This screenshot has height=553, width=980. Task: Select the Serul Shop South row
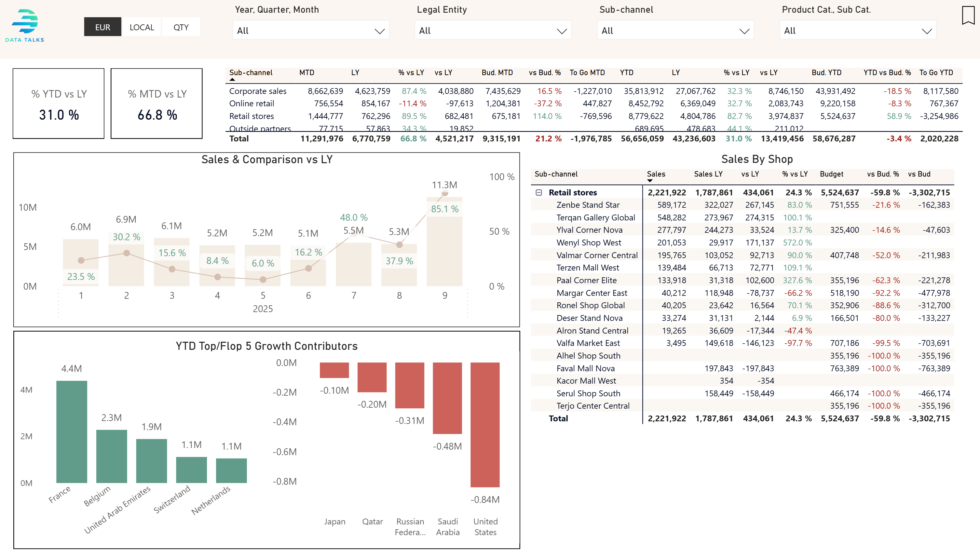click(x=742, y=393)
